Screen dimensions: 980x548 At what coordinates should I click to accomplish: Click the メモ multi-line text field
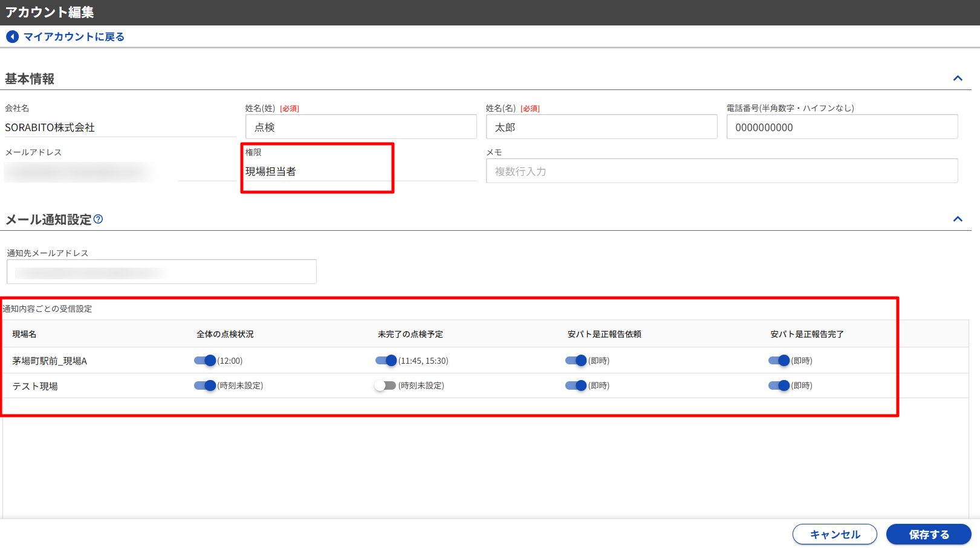[x=721, y=171]
